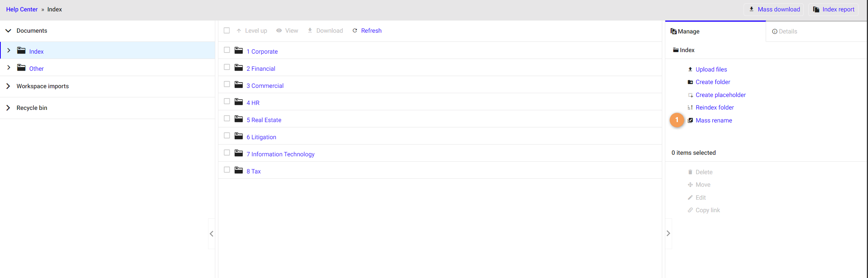Open the 5 Real Estate folder

pyautogui.click(x=264, y=120)
